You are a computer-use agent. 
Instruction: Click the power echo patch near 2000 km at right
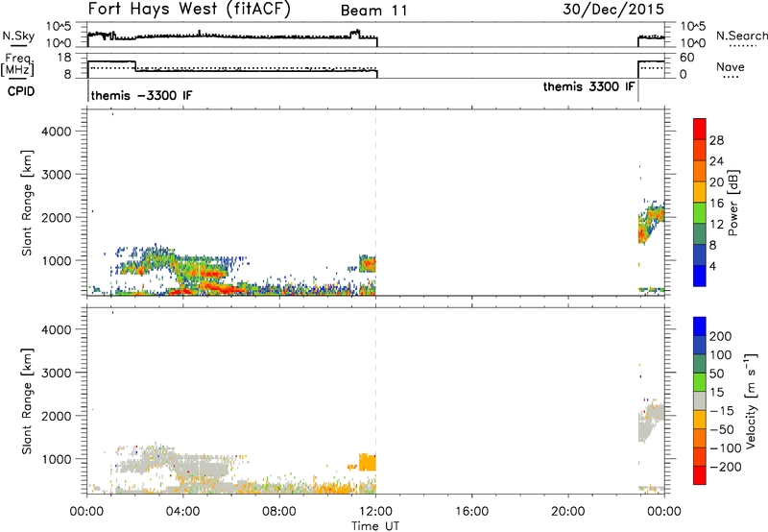click(652, 220)
